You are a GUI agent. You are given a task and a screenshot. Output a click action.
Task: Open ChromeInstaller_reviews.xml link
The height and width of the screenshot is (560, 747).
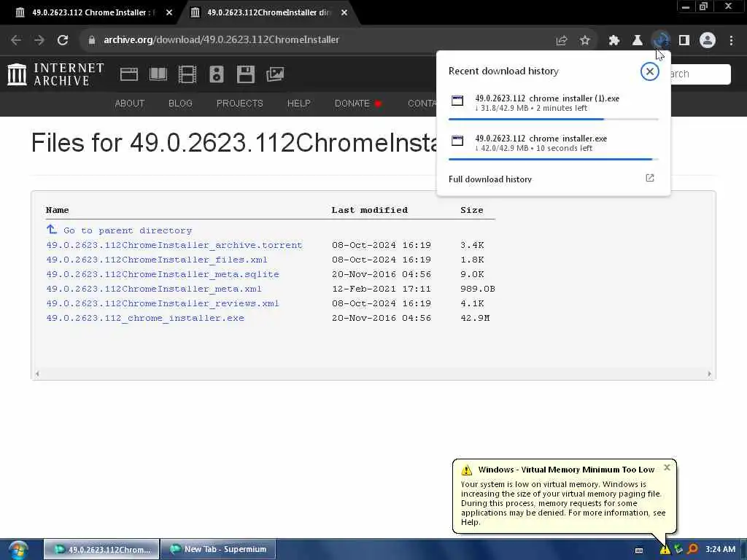163,303
